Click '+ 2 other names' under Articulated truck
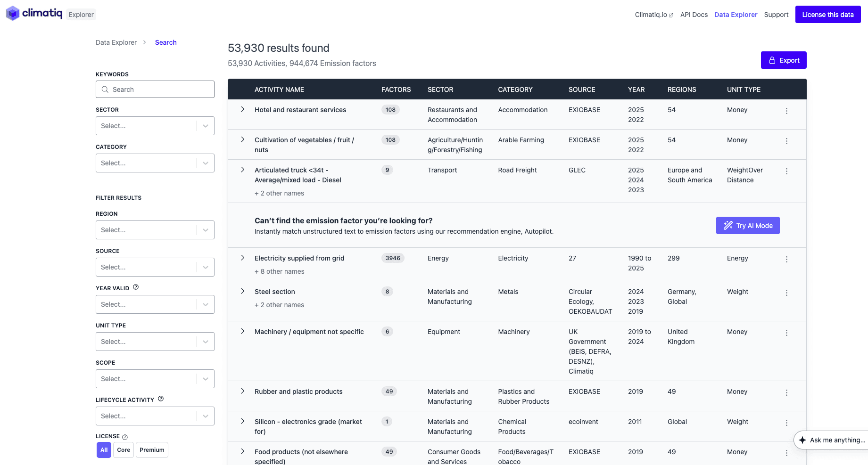This screenshot has width=868, height=465. (x=279, y=193)
